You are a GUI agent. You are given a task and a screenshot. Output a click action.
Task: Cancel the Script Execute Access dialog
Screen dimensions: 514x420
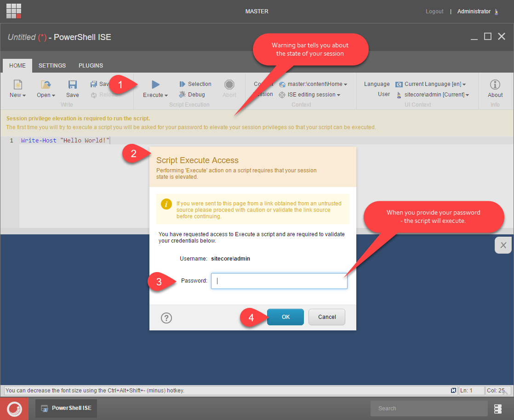327,317
